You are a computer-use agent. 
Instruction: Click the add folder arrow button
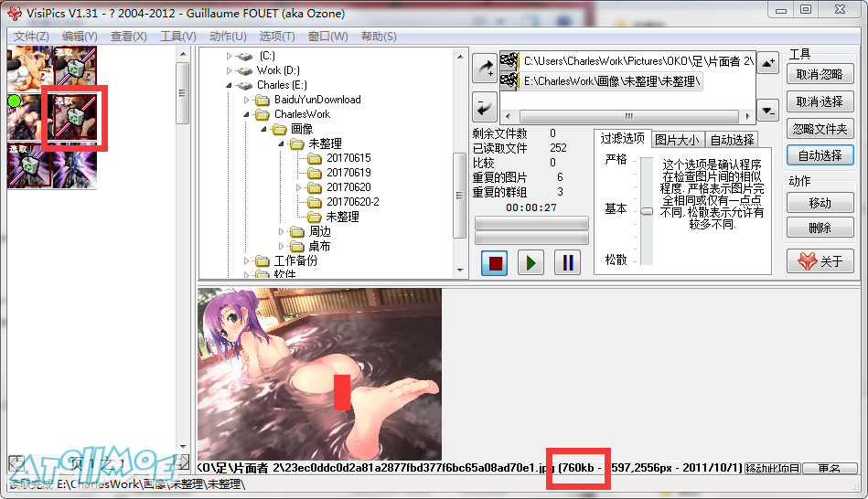point(485,68)
